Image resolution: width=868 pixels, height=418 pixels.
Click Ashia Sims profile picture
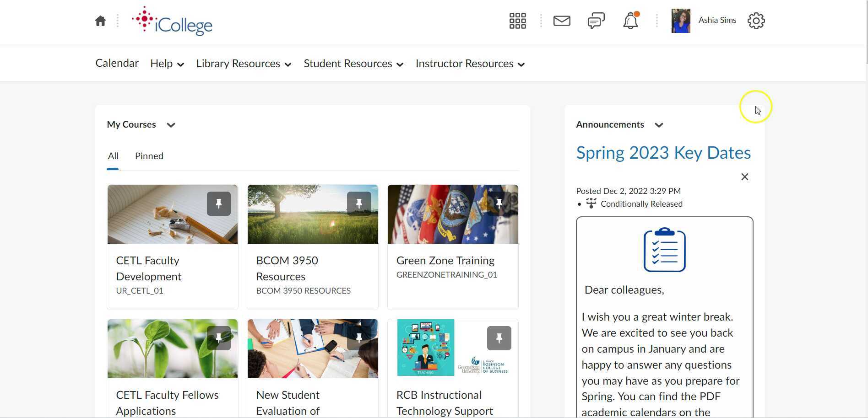(x=680, y=21)
